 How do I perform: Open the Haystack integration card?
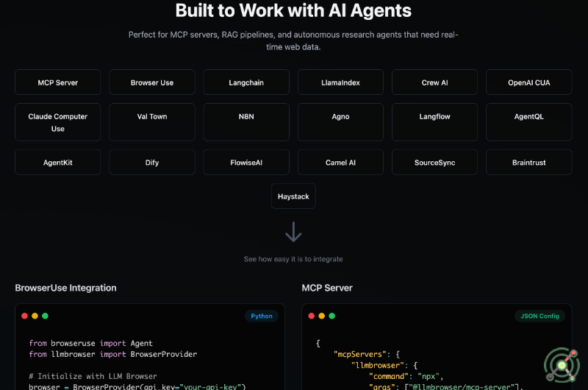[293, 196]
